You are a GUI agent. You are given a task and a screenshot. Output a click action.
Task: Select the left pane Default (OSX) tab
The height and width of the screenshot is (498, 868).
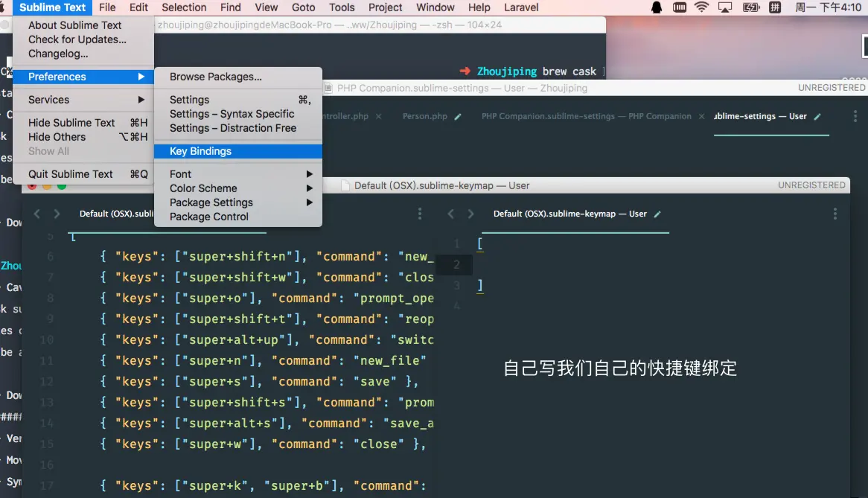[116, 214]
